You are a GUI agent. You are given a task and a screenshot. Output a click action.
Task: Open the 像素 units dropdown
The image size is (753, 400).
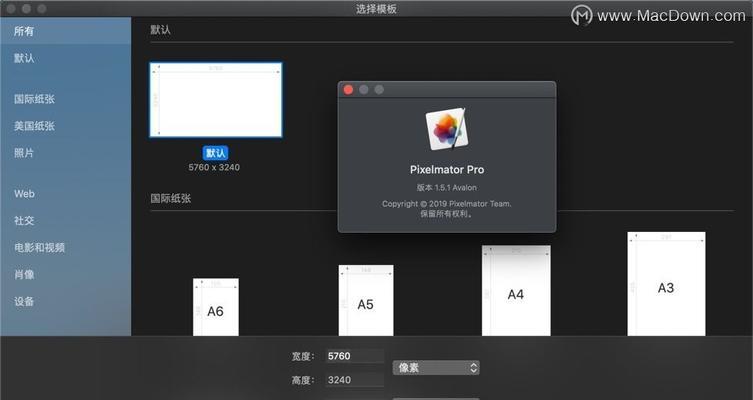[436, 368]
